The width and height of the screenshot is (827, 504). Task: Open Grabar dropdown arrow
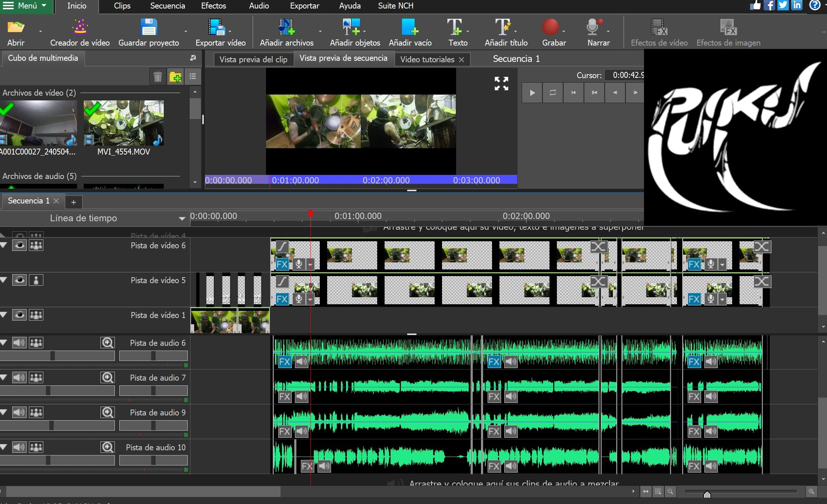coord(564,31)
